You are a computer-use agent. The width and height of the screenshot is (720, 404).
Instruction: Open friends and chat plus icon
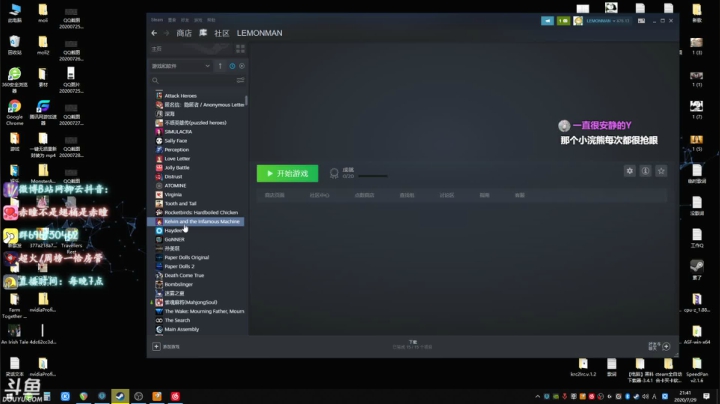click(666, 347)
